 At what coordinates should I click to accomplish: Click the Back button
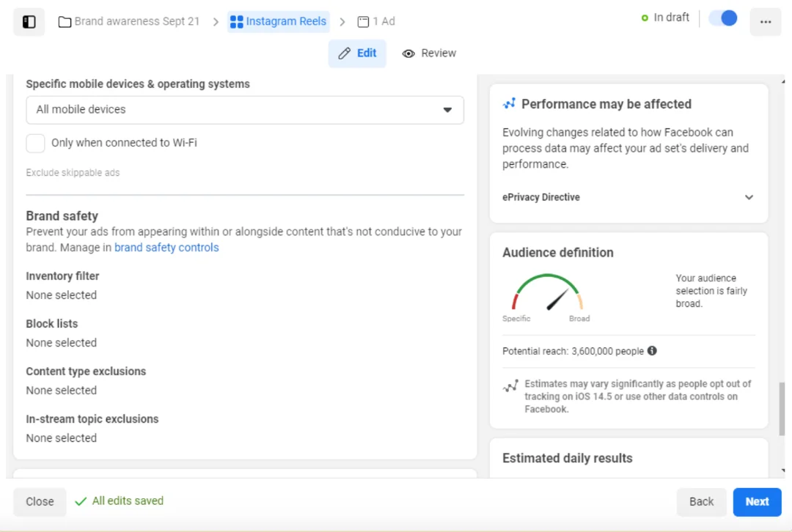(x=701, y=502)
